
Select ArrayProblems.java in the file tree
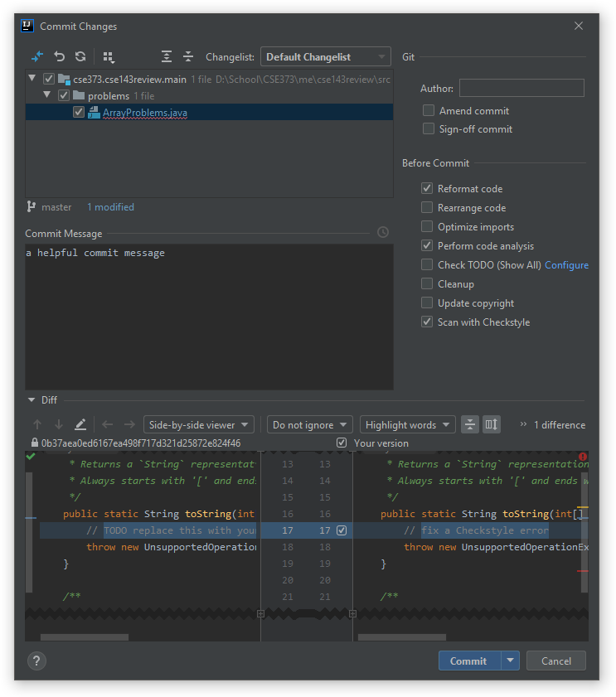pyautogui.click(x=145, y=113)
